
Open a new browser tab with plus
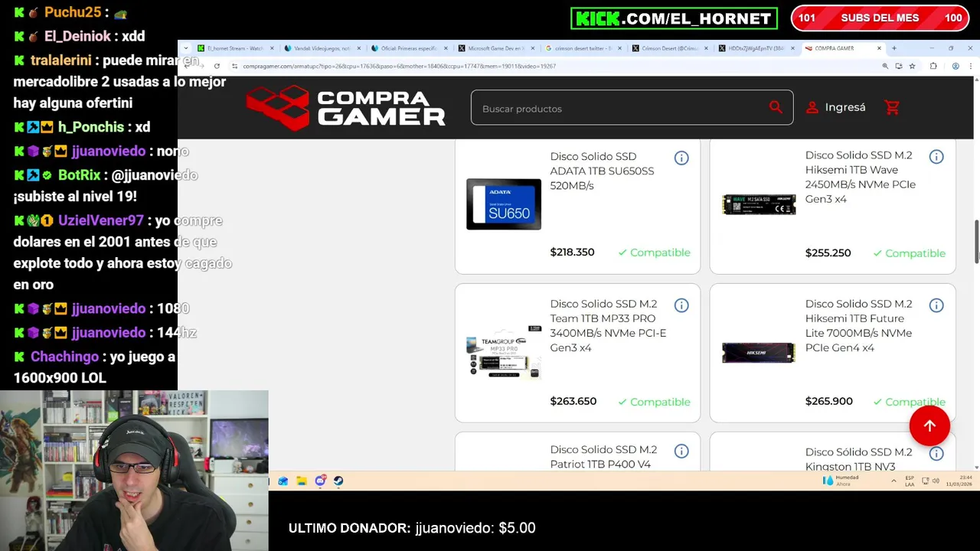click(893, 48)
